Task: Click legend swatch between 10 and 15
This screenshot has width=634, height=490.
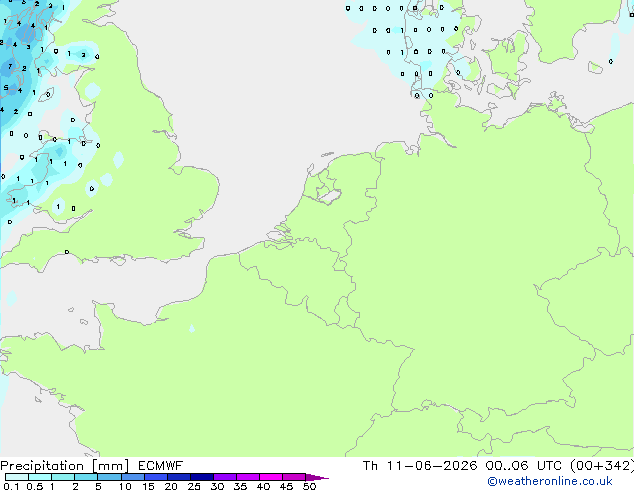Action: point(133,477)
